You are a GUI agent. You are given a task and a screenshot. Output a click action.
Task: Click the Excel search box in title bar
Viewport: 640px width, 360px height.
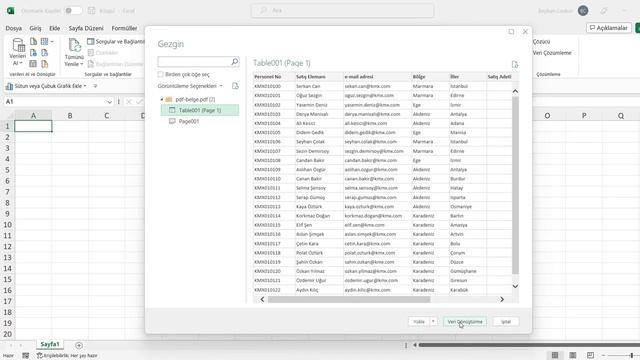(342, 11)
